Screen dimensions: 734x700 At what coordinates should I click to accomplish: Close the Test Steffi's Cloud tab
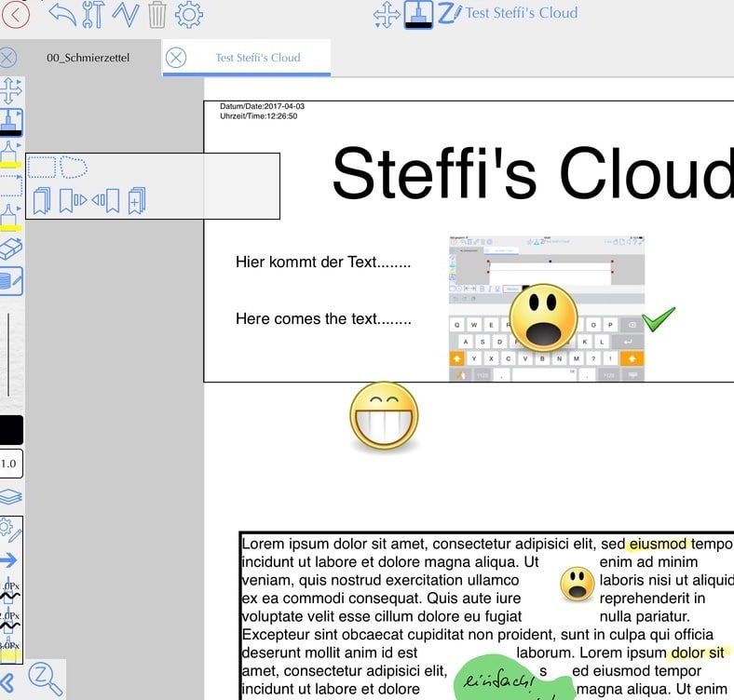click(175, 58)
